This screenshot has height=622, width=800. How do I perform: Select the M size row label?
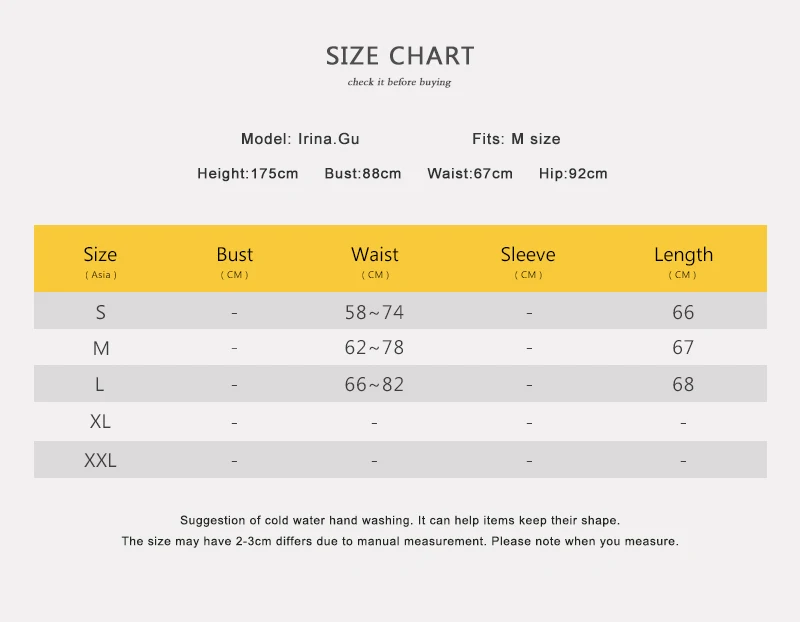tap(101, 348)
